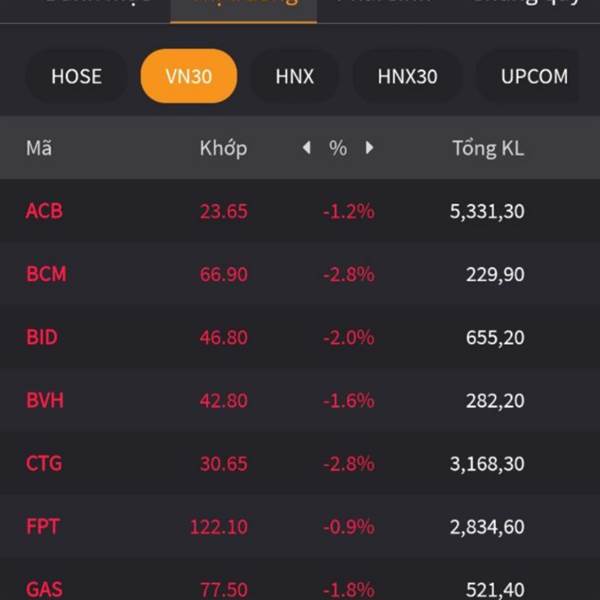The image size is (600, 600).
Task: Open FPT stock details
Action: (42, 526)
